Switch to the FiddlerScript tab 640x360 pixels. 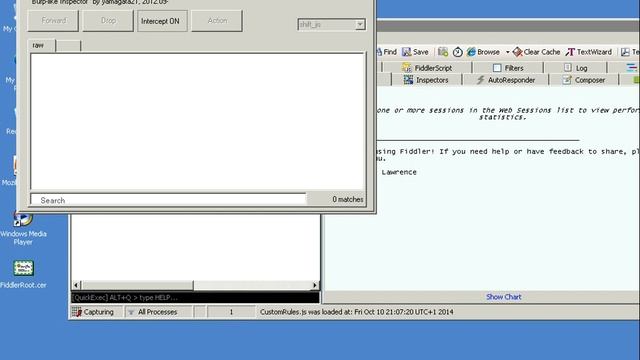coord(427,68)
